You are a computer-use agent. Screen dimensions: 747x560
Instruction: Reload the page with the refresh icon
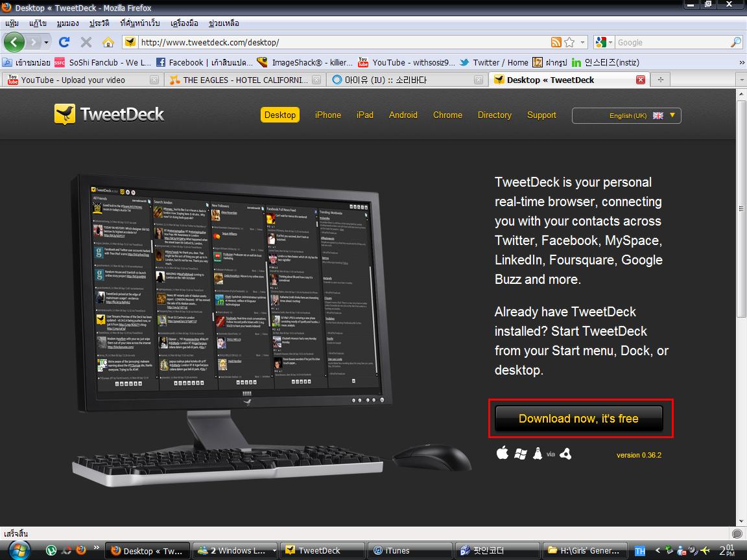(64, 42)
